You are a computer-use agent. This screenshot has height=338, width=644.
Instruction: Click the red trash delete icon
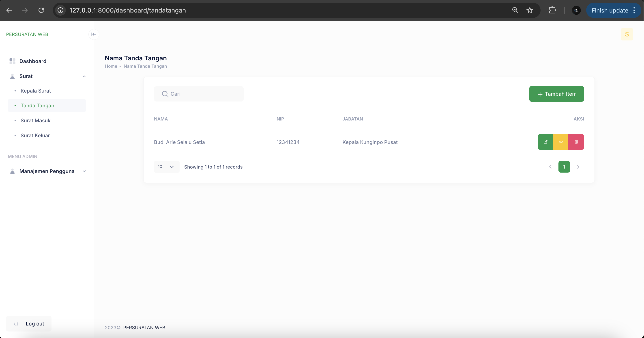pyautogui.click(x=576, y=142)
